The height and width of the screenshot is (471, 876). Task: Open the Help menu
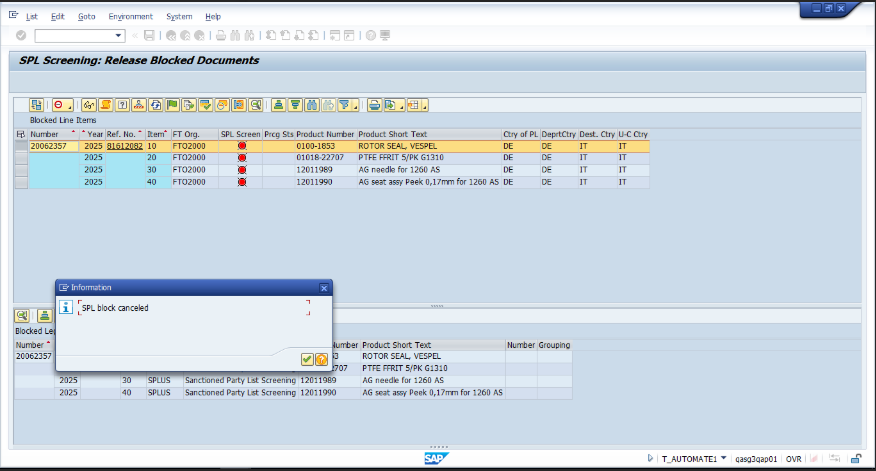(213, 17)
